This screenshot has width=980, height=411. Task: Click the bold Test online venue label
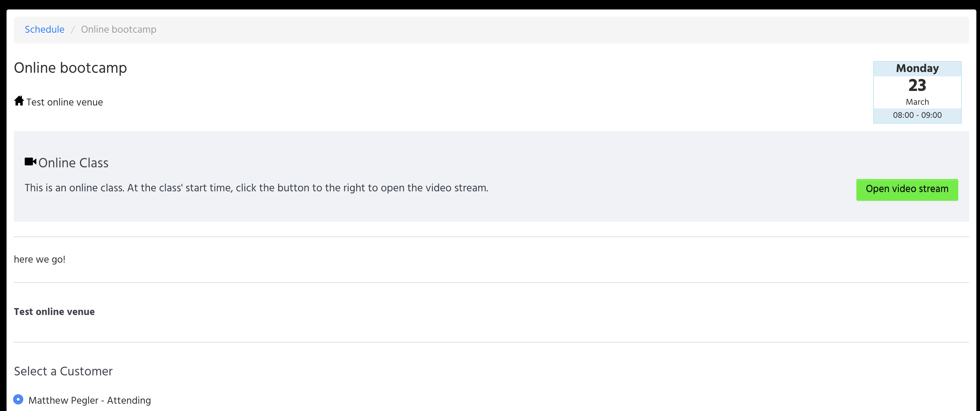55,312
